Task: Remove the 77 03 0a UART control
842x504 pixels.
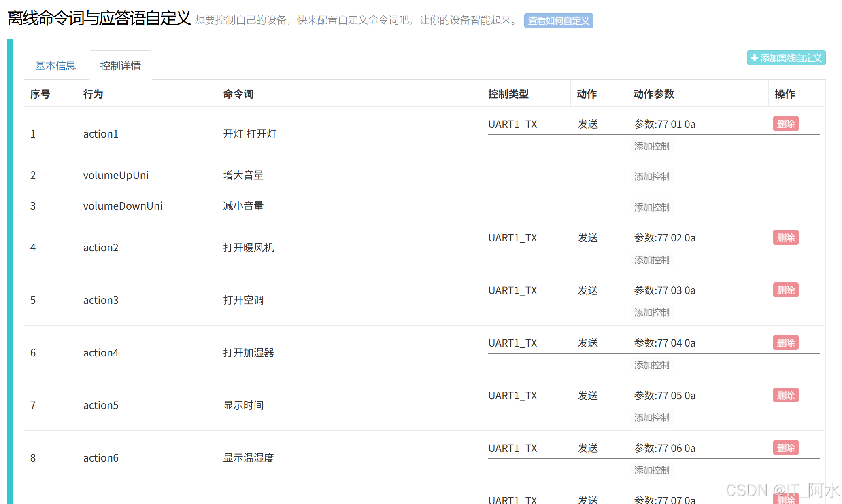Action: coord(785,290)
